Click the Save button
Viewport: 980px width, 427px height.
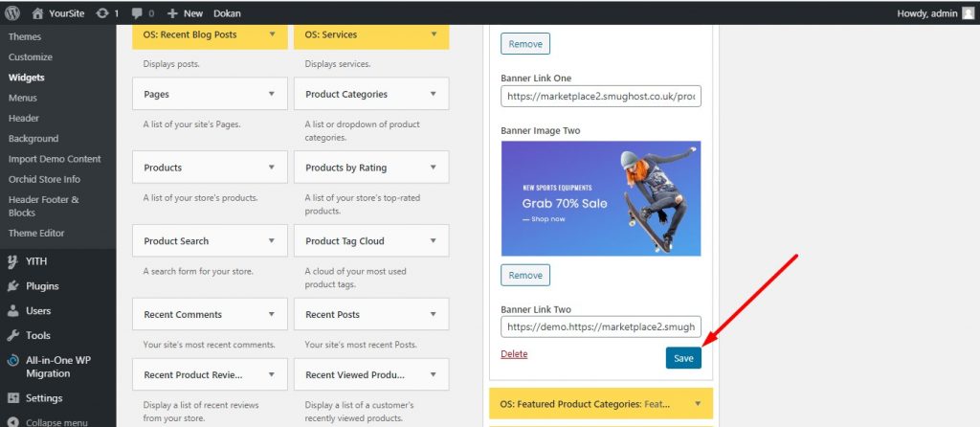point(683,357)
